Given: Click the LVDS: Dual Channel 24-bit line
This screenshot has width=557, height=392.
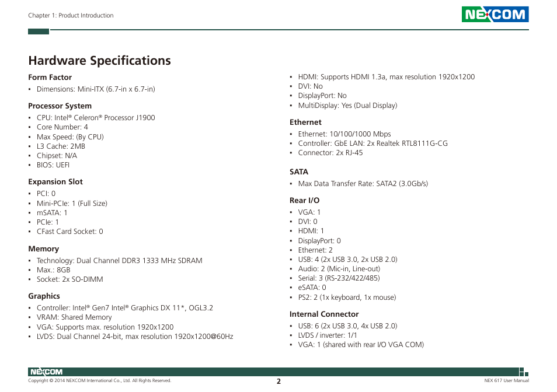Looking at the screenshot, I should [135, 337].
